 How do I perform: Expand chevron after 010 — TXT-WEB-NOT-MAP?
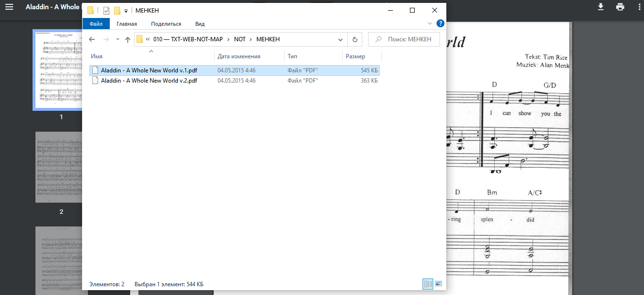click(228, 39)
